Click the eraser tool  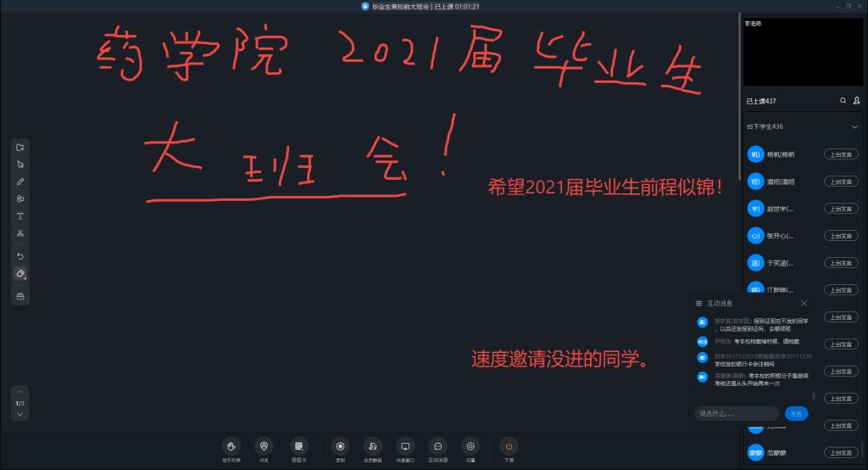(20, 273)
